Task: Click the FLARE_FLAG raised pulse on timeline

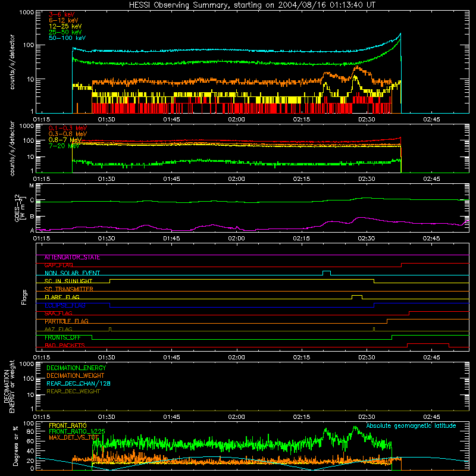Action: pyautogui.click(x=357, y=296)
